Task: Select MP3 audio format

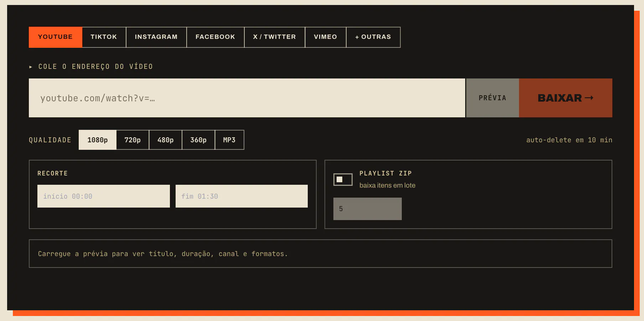Action: click(x=229, y=140)
